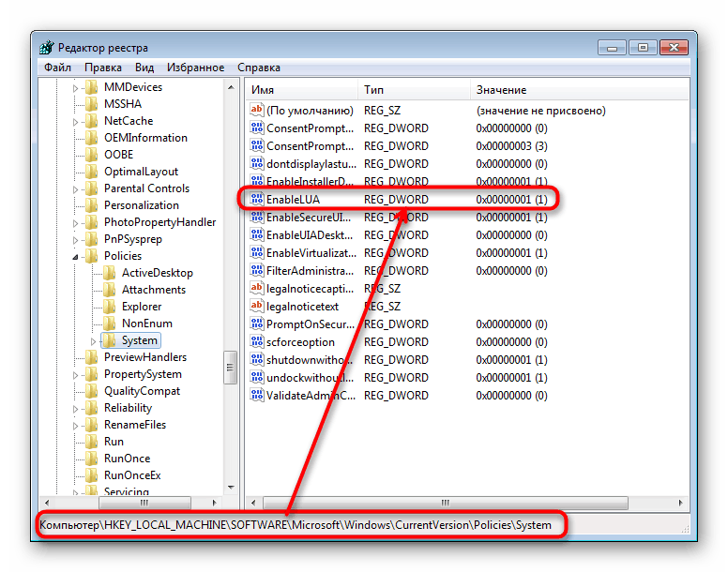This screenshot has height=572, width=728.
Task: Expand the System subkey arrow
Action: tap(93, 341)
